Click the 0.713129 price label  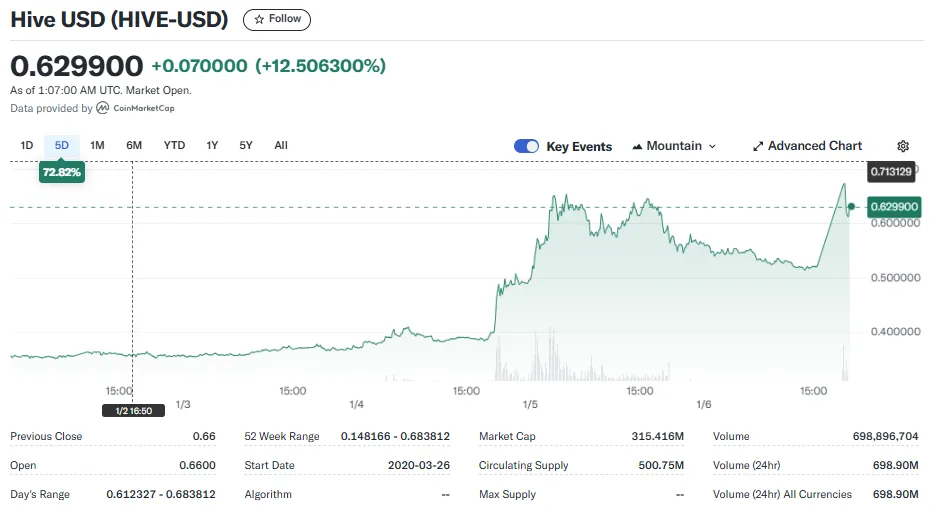click(x=891, y=171)
